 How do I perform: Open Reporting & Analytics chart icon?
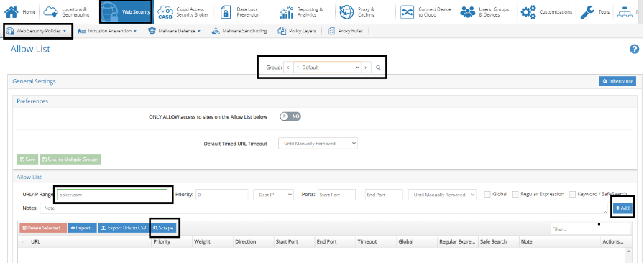point(286,12)
